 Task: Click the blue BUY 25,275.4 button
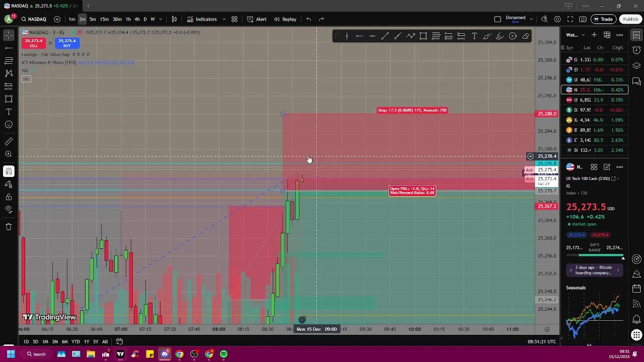[x=67, y=43]
